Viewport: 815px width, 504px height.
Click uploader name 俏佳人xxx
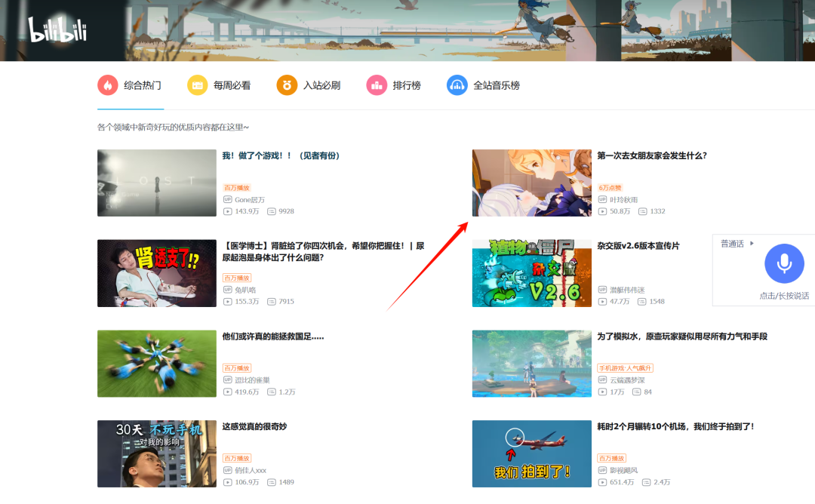pyautogui.click(x=251, y=470)
